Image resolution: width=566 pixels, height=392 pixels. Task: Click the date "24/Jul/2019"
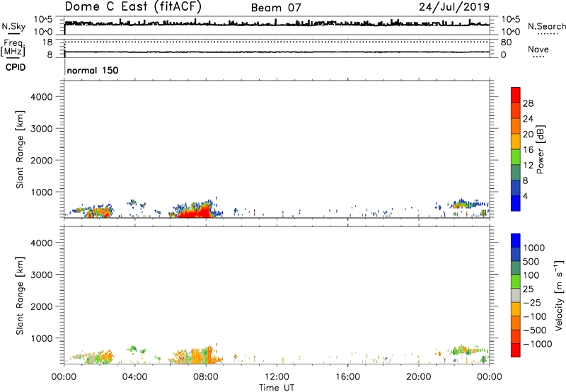[x=454, y=6]
